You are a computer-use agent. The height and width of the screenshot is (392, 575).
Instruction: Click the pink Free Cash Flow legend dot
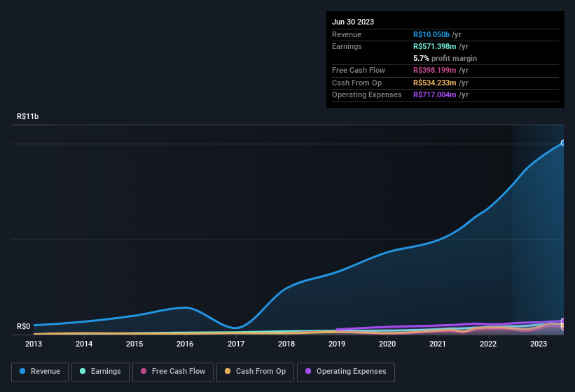tap(144, 371)
